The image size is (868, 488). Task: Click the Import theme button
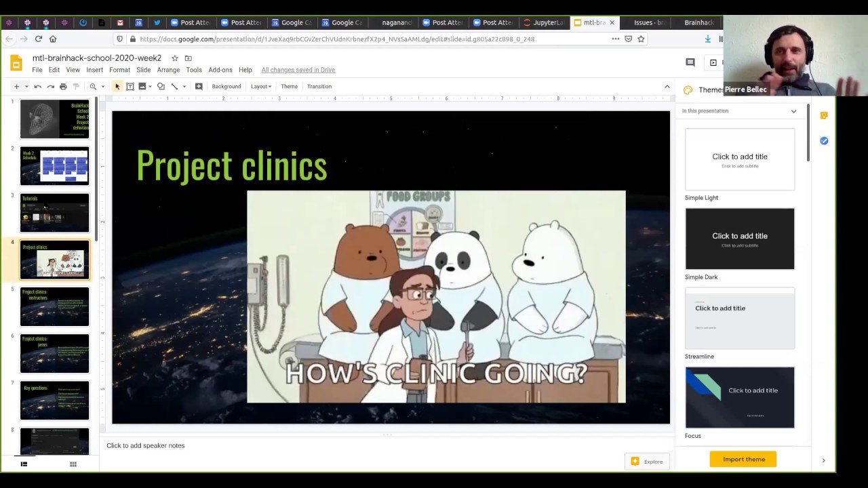pyautogui.click(x=743, y=460)
